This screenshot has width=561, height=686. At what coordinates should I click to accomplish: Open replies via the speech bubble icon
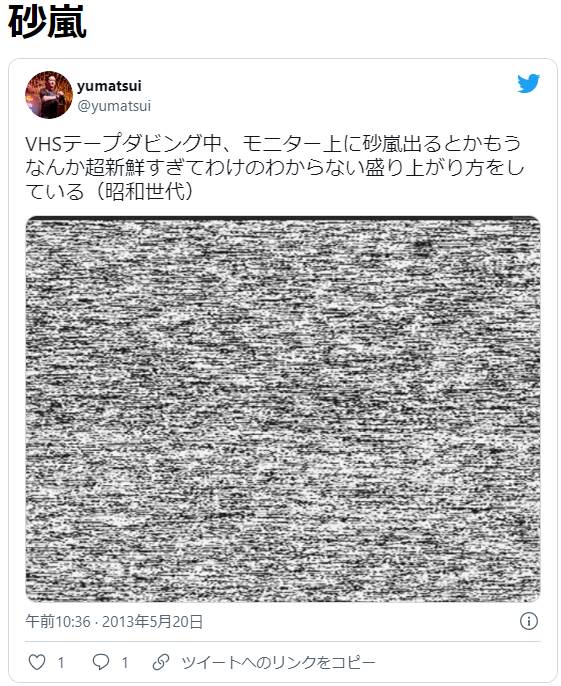pos(101,662)
